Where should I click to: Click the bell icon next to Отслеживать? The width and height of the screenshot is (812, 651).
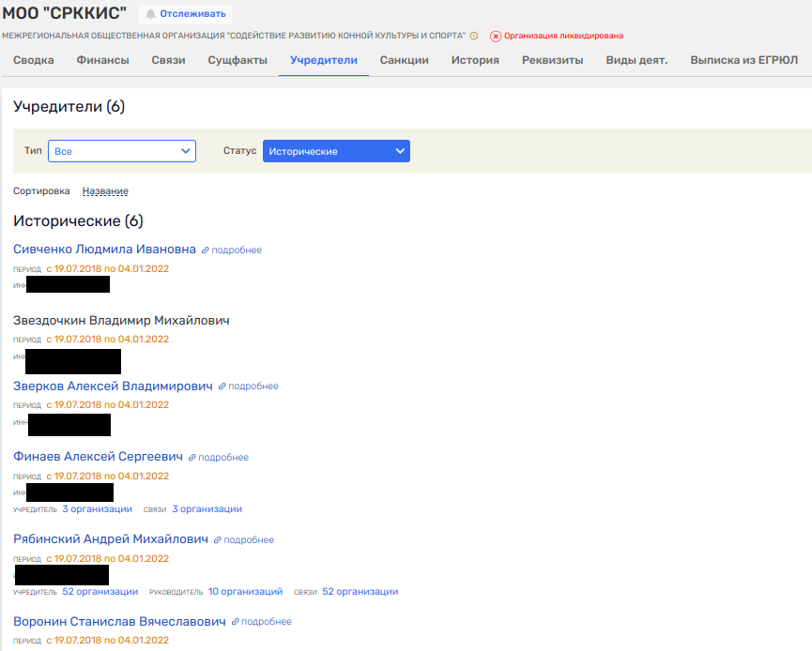[x=150, y=14]
